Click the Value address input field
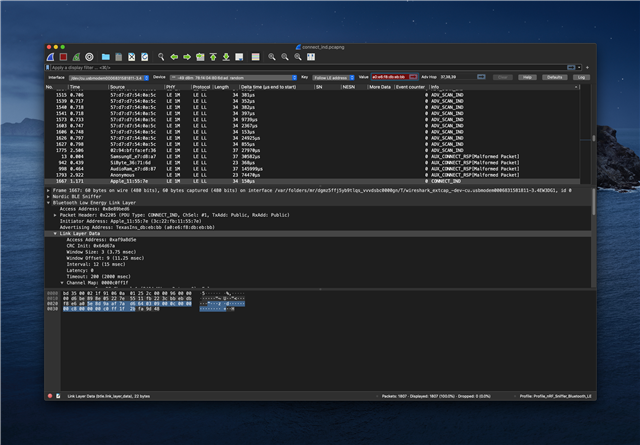The height and width of the screenshot is (445, 640). pos(390,77)
